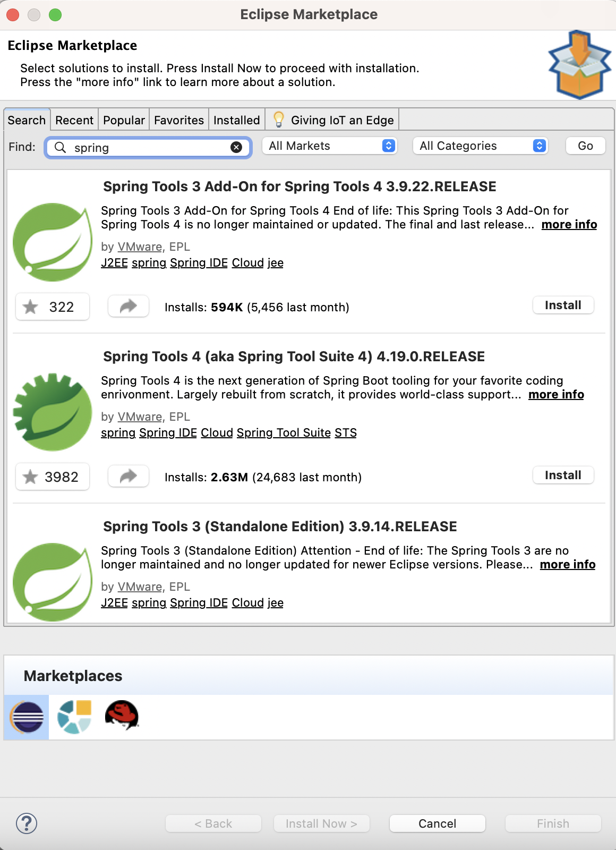The width and height of the screenshot is (616, 850).
Task: Click J2EE tag under Spring Tools 3 Add-On
Action: pos(114,262)
